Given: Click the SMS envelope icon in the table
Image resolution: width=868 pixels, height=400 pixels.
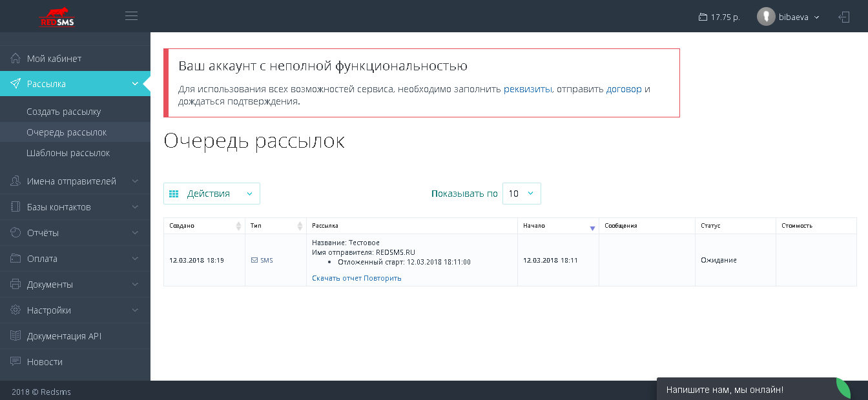Looking at the screenshot, I should pyautogui.click(x=254, y=260).
